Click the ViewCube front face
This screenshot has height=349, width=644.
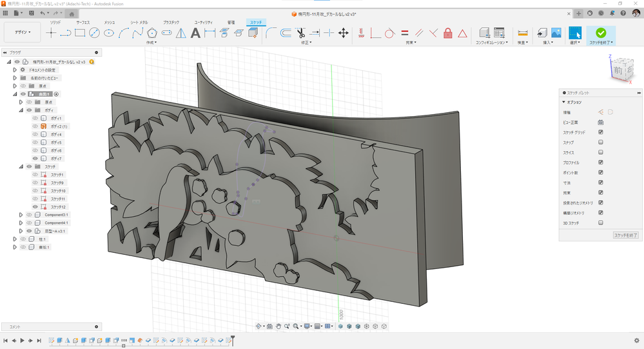coord(618,70)
